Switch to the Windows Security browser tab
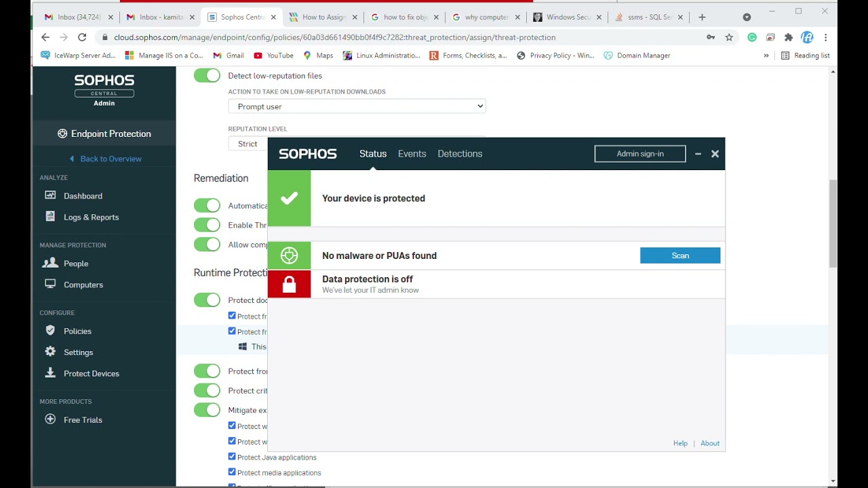This screenshot has width=868, height=488. [567, 17]
